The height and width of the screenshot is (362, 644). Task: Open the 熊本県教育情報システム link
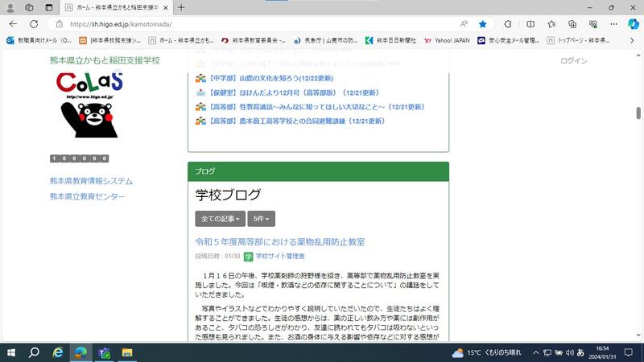pyautogui.click(x=91, y=181)
